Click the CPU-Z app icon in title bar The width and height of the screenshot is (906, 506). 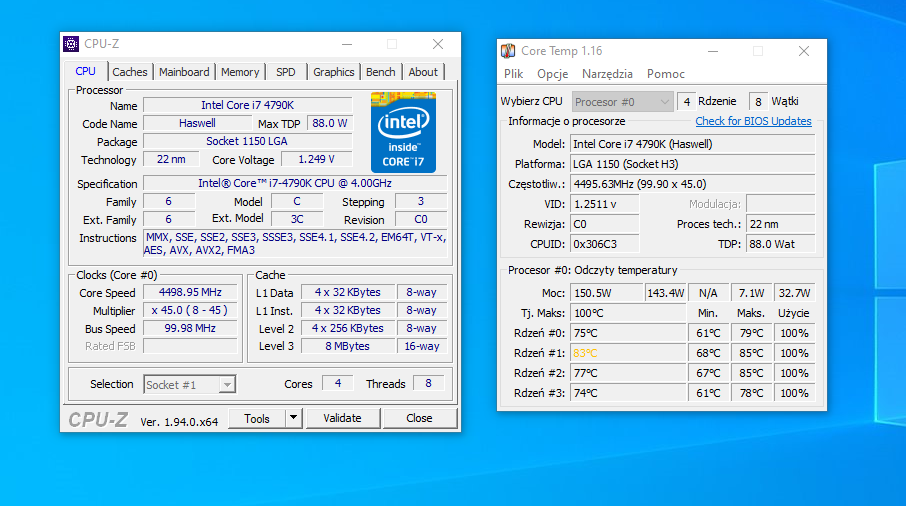coord(71,44)
